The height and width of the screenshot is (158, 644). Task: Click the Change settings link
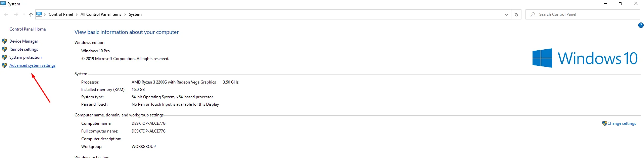click(x=622, y=123)
